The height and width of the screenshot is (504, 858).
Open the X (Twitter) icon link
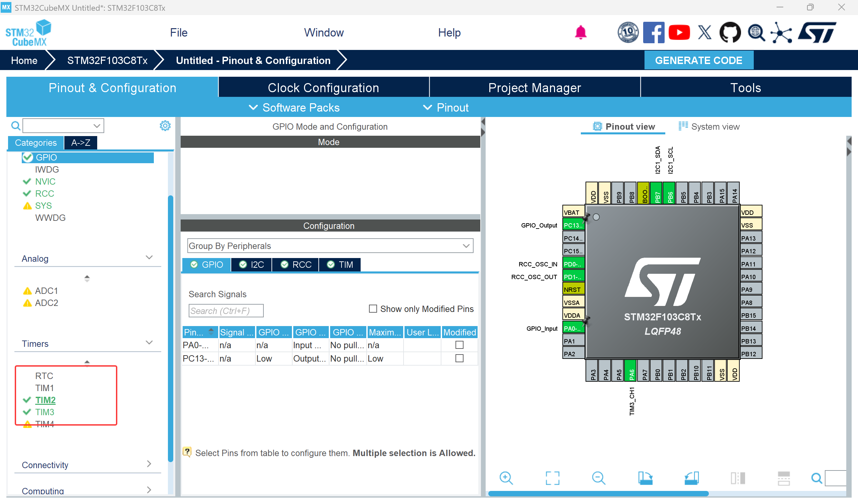[x=704, y=33]
